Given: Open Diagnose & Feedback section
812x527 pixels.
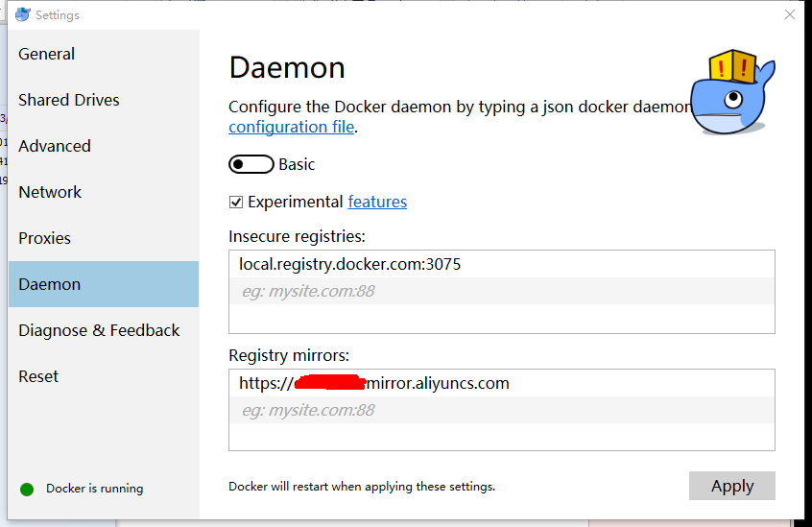Looking at the screenshot, I should [x=99, y=330].
